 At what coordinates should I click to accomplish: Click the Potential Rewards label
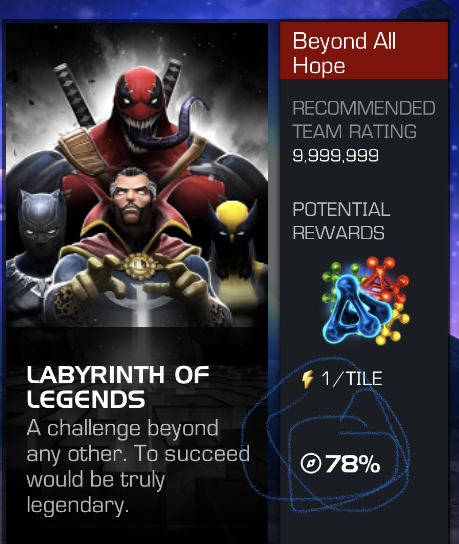pyautogui.click(x=341, y=221)
